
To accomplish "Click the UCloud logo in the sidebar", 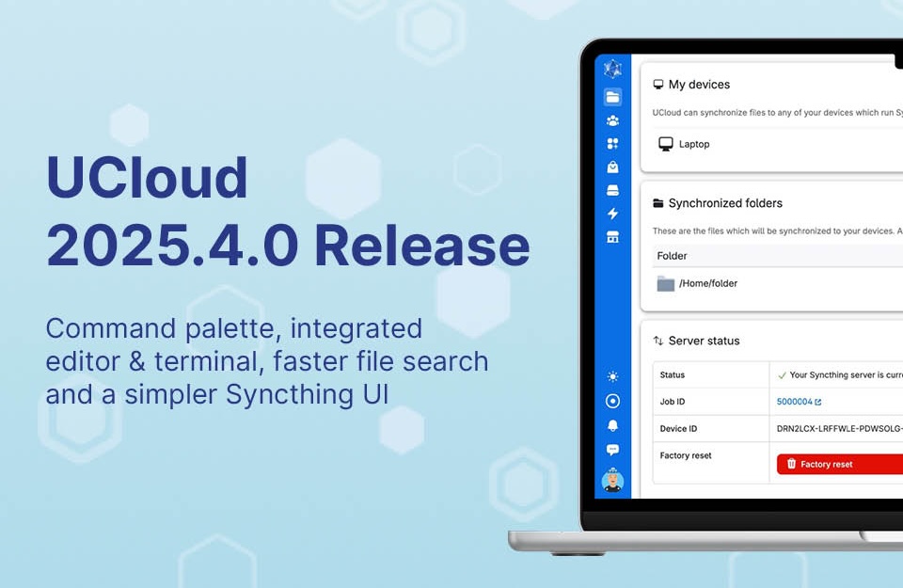I will tap(612, 69).
